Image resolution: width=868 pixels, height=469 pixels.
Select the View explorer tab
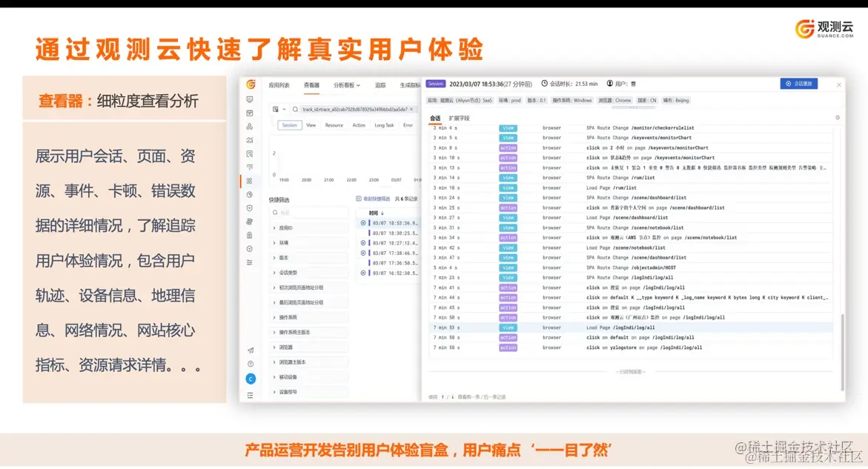click(311, 125)
